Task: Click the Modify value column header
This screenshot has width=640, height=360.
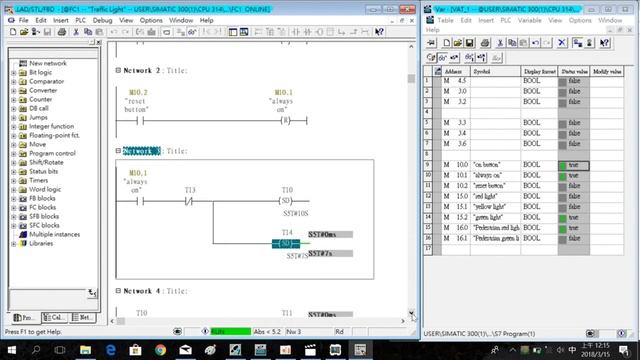Action: click(607, 71)
